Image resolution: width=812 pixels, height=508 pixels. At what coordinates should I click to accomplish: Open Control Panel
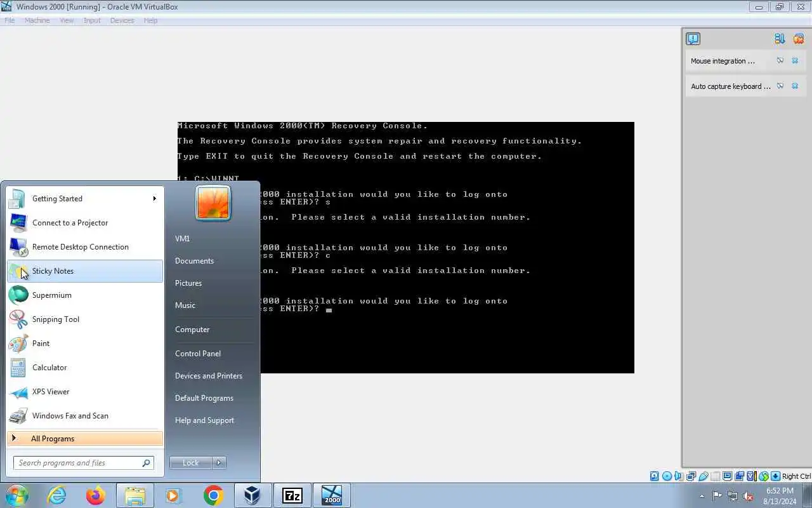[x=198, y=354]
